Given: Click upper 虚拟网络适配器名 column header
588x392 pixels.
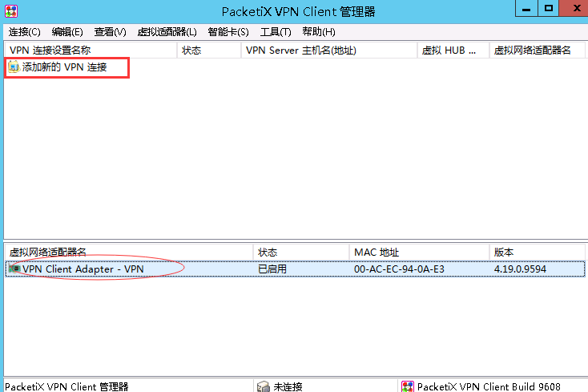Looking at the screenshot, I should coord(537,51).
